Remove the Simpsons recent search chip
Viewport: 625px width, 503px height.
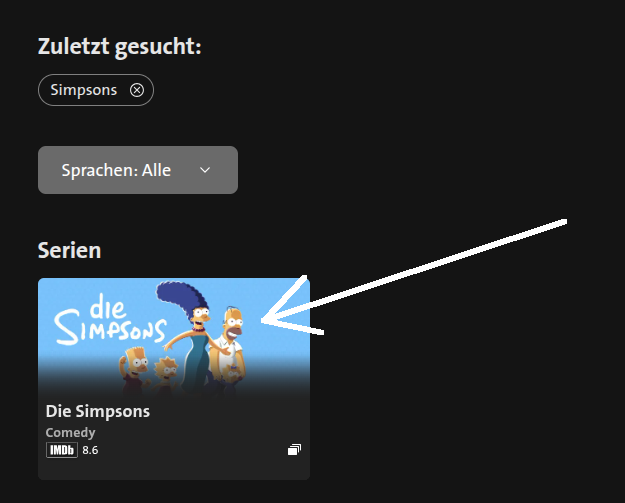click(x=137, y=90)
